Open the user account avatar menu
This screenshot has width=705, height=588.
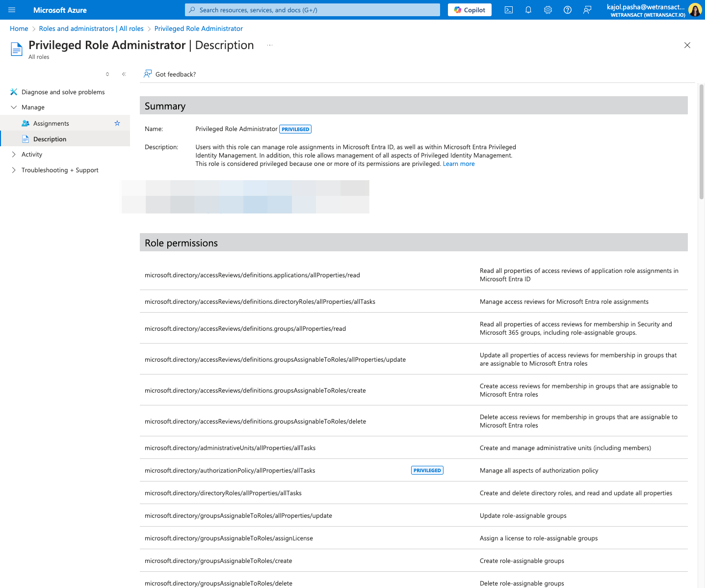(x=695, y=10)
